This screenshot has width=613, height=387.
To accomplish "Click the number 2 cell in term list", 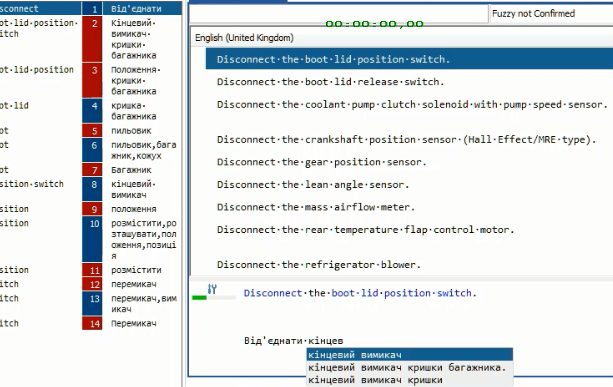I will coord(92,39).
